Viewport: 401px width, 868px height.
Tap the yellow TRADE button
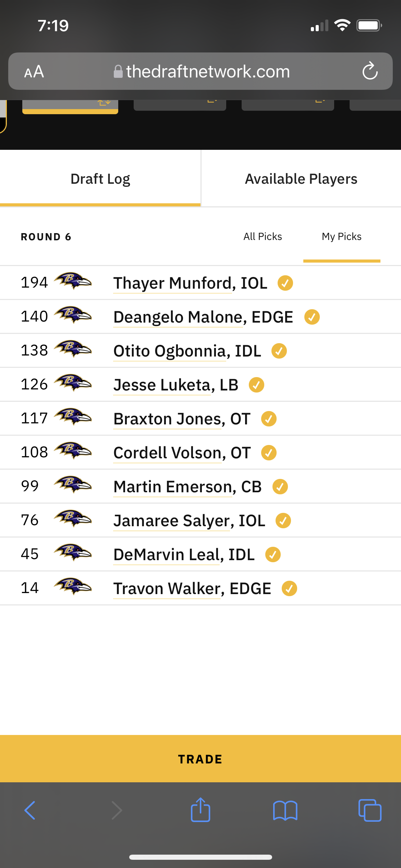200,759
